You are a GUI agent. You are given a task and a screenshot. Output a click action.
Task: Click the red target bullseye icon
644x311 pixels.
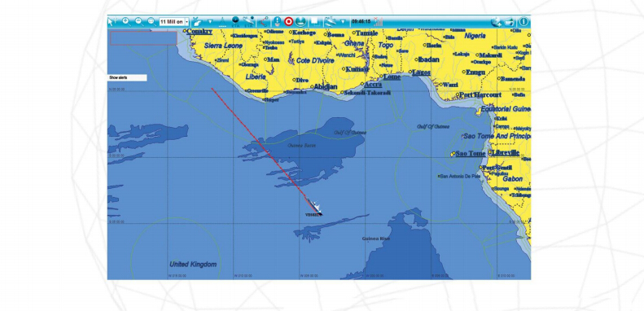point(289,22)
